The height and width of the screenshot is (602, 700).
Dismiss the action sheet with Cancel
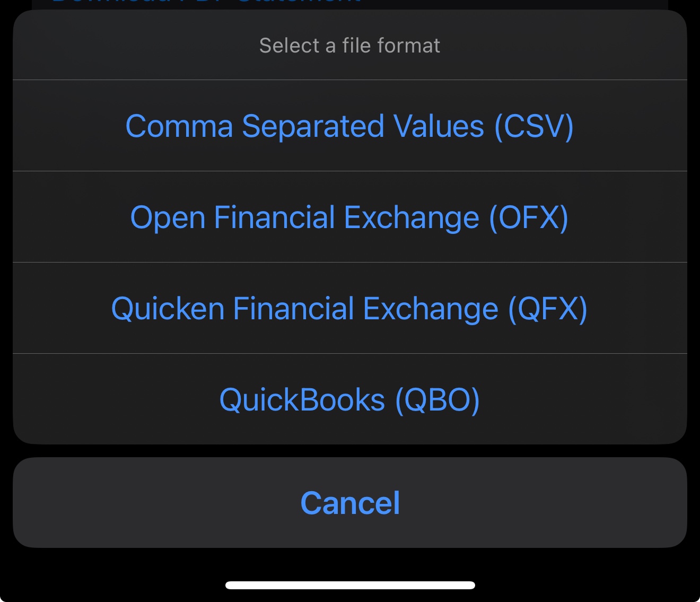coord(349,503)
